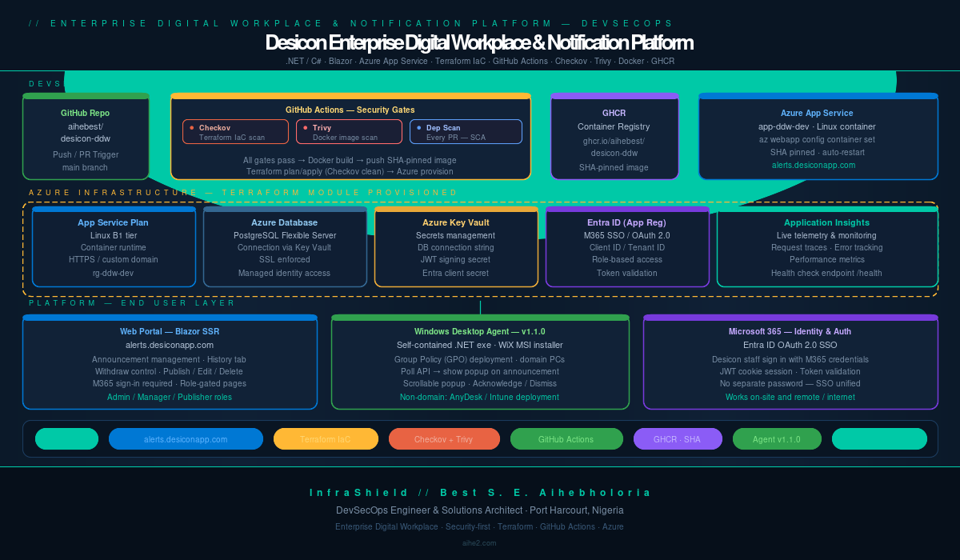The width and height of the screenshot is (960, 560).
Task: Click the GHCR card heading
Action: click(x=614, y=114)
